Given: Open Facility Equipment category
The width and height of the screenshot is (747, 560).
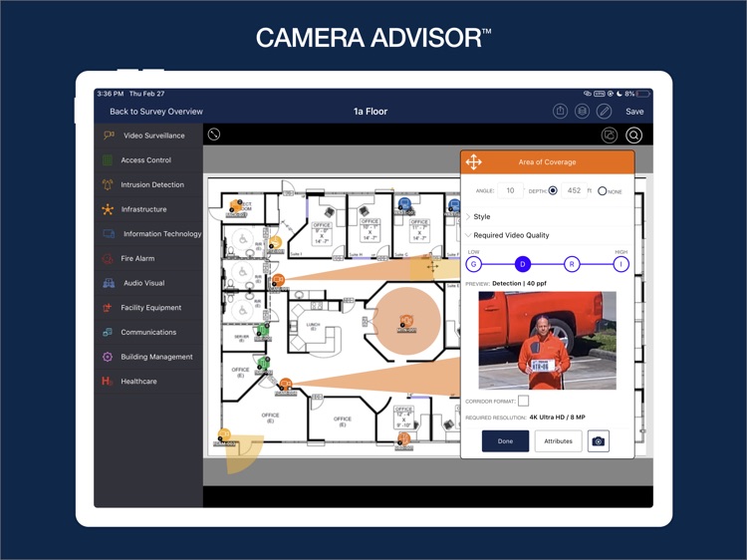Looking at the screenshot, I should coord(148,308).
